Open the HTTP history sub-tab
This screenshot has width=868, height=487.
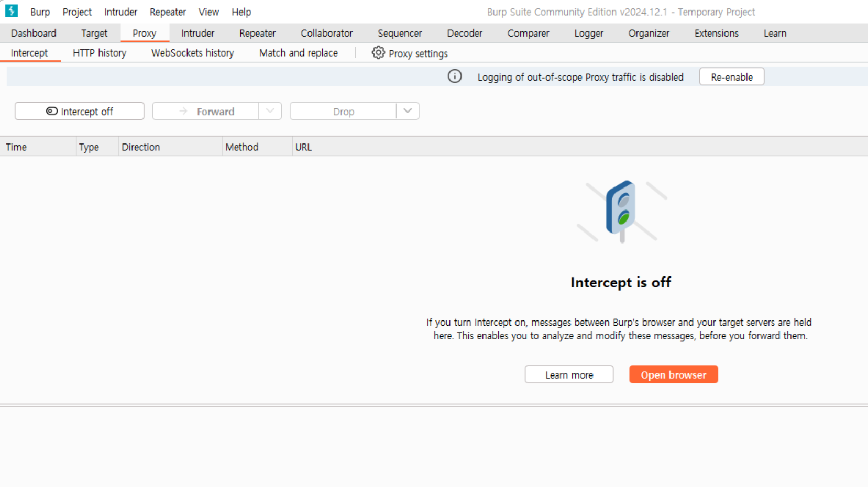pyautogui.click(x=100, y=53)
